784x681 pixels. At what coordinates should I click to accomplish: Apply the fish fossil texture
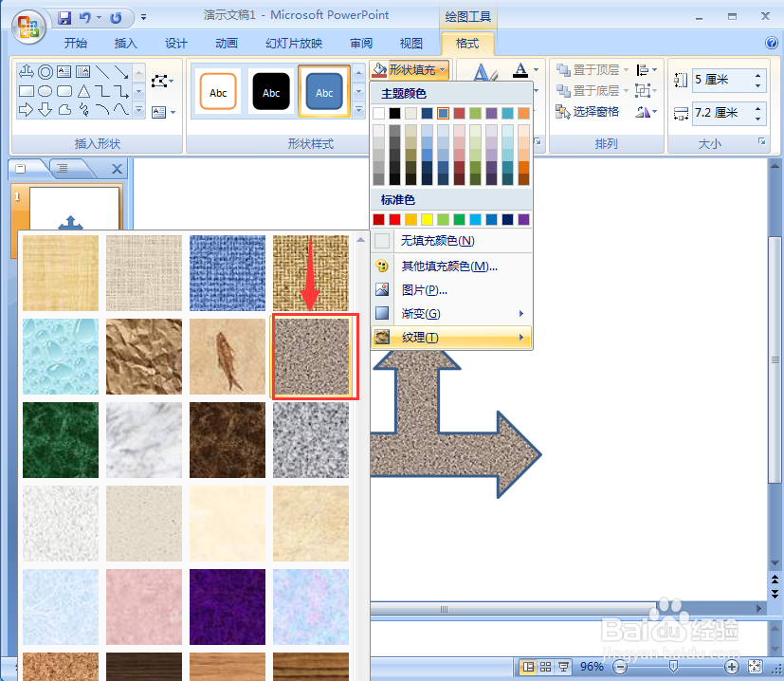click(x=228, y=357)
